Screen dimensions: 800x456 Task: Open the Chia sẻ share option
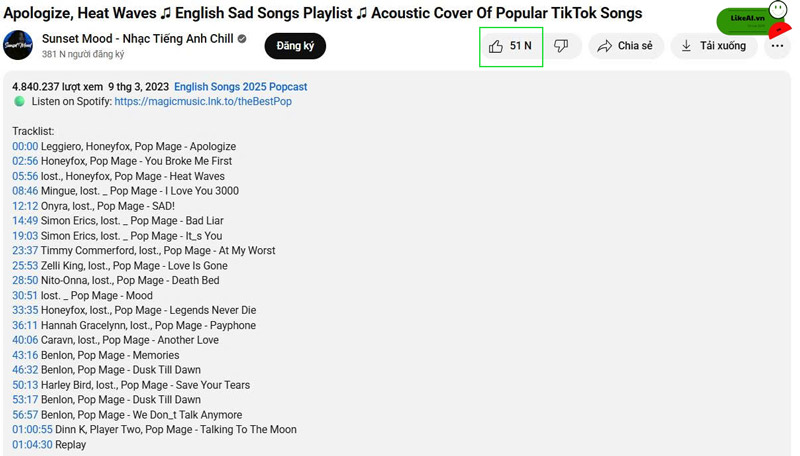(x=627, y=46)
